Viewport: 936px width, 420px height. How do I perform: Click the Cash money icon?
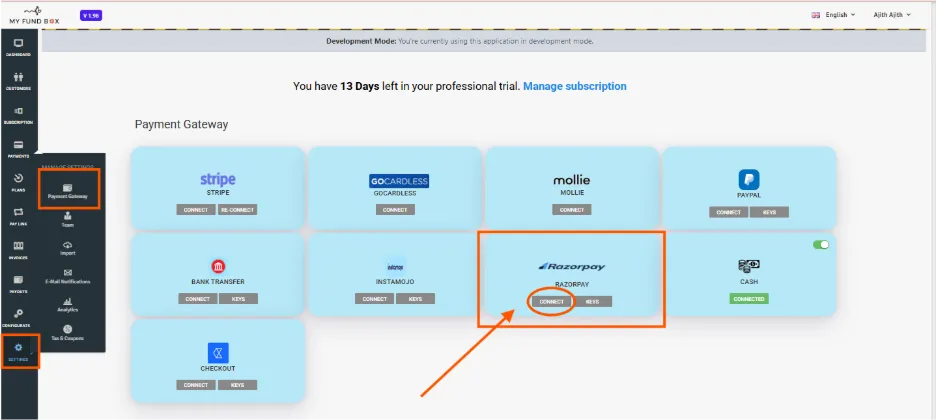click(x=749, y=267)
